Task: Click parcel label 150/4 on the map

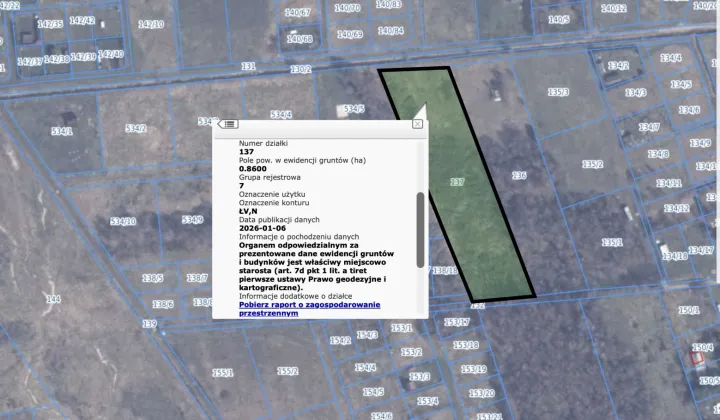Action: pyautogui.click(x=703, y=347)
